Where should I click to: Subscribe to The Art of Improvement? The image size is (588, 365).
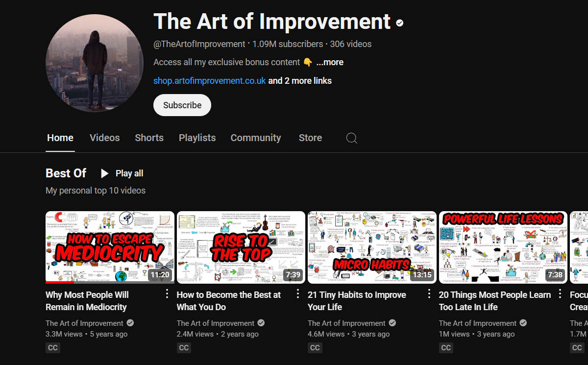coord(182,105)
